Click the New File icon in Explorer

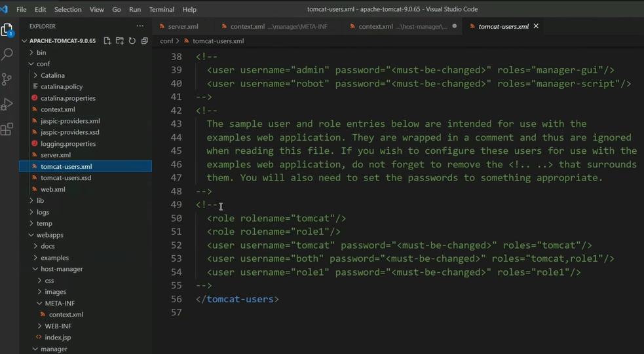click(107, 41)
